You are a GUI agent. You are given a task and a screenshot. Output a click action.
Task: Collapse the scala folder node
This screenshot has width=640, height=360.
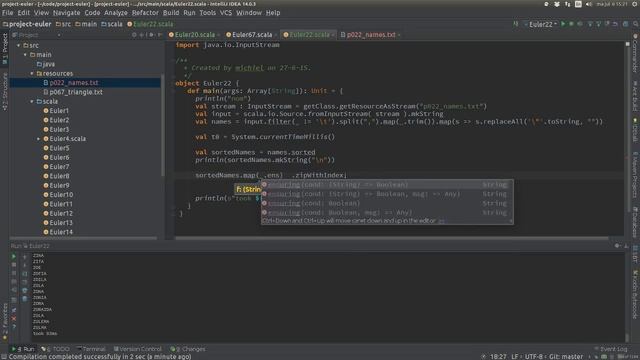[32, 101]
